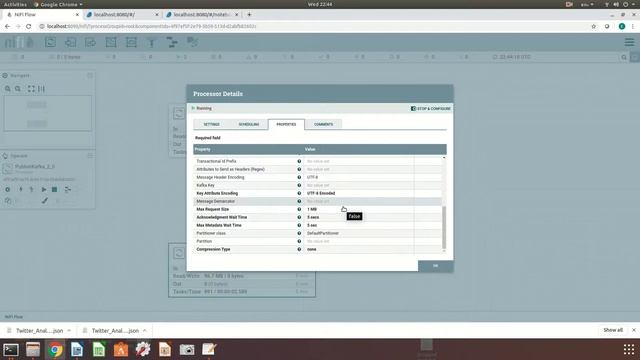View help for Max Metadata Wait Time

click(299, 225)
